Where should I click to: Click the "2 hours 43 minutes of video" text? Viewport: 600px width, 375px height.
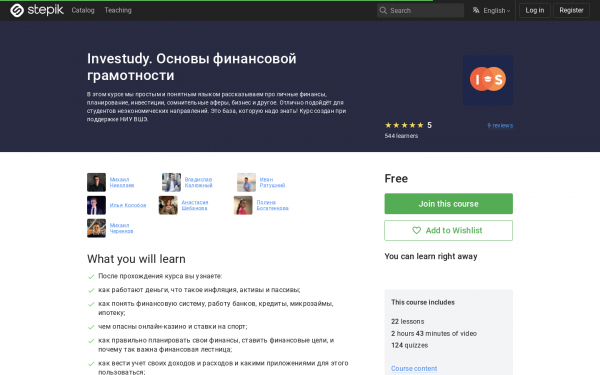point(434,333)
